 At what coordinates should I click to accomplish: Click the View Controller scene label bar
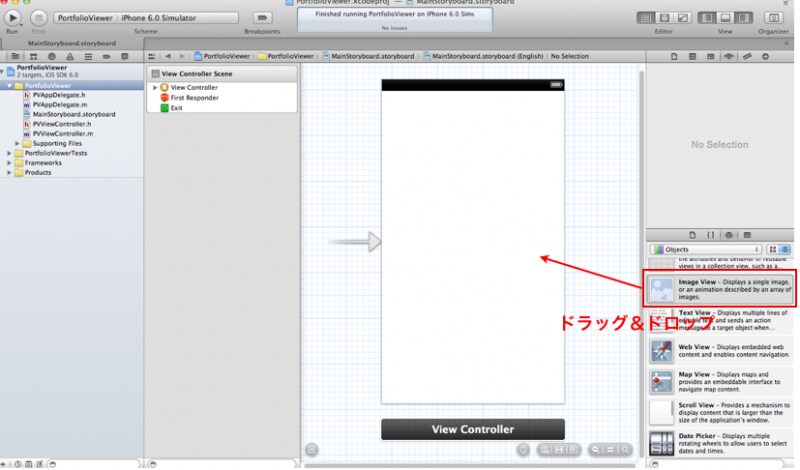click(473, 430)
